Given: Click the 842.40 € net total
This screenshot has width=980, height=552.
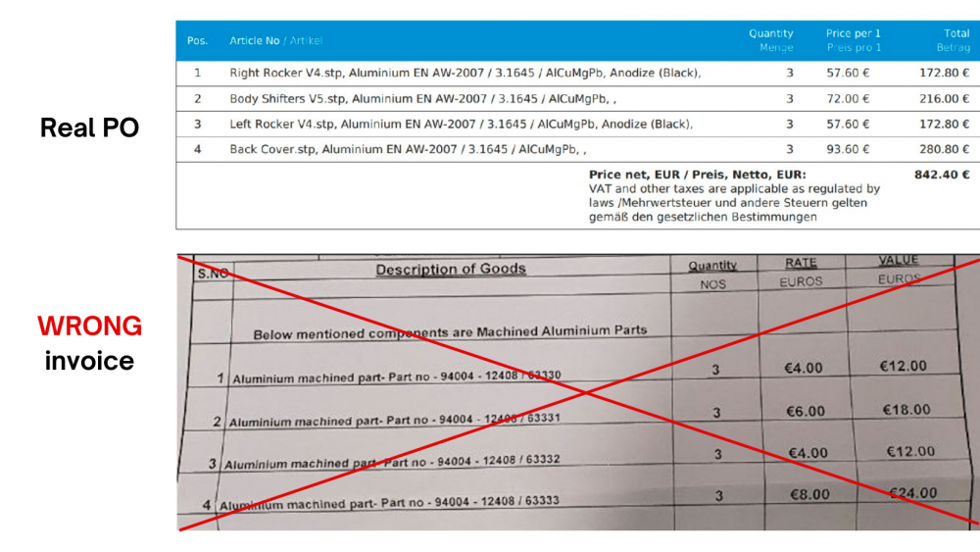Looking at the screenshot, I should (x=942, y=176).
